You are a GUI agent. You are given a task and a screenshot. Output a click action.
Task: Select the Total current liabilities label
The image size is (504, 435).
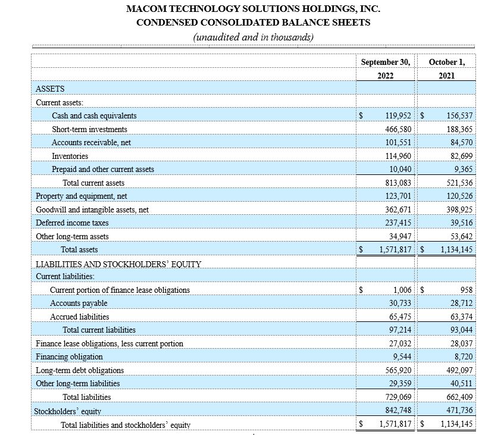point(99,330)
